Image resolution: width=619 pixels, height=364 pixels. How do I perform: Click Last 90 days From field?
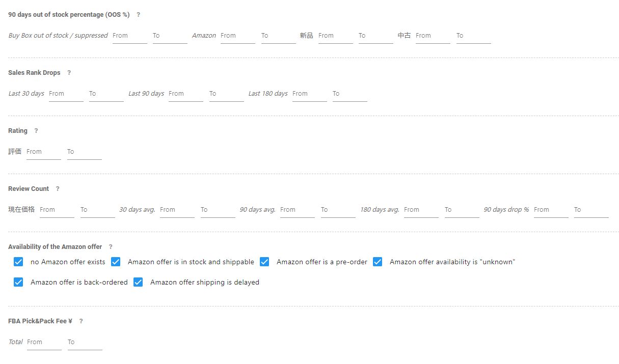(186, 94)
